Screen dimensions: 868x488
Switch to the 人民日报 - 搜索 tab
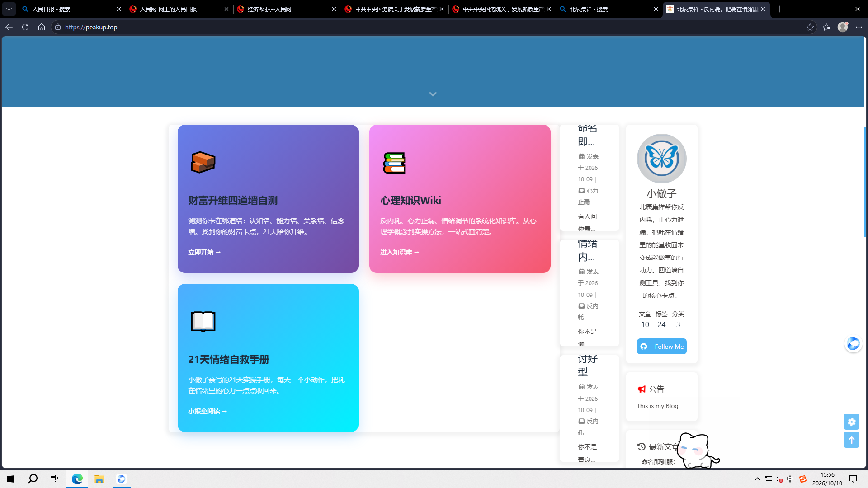coord(71,9)
